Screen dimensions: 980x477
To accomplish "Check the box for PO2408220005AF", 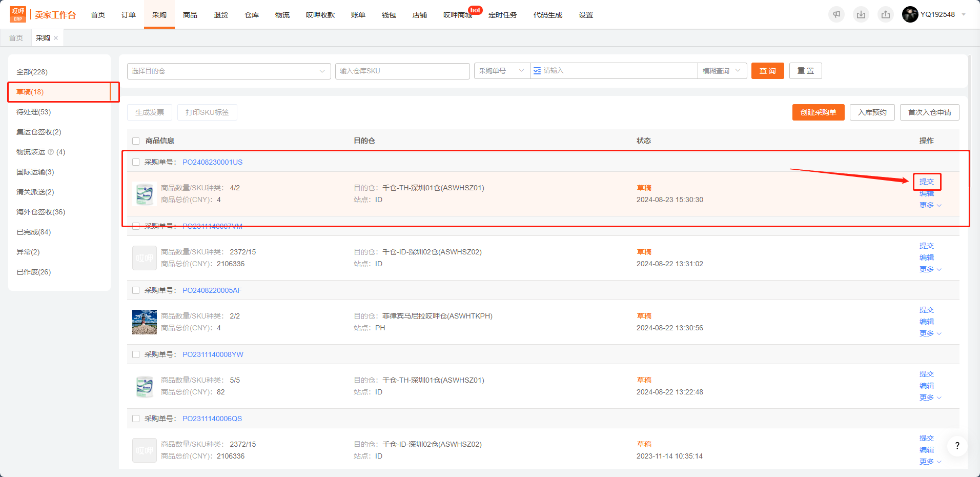I will tap(136, 290).
